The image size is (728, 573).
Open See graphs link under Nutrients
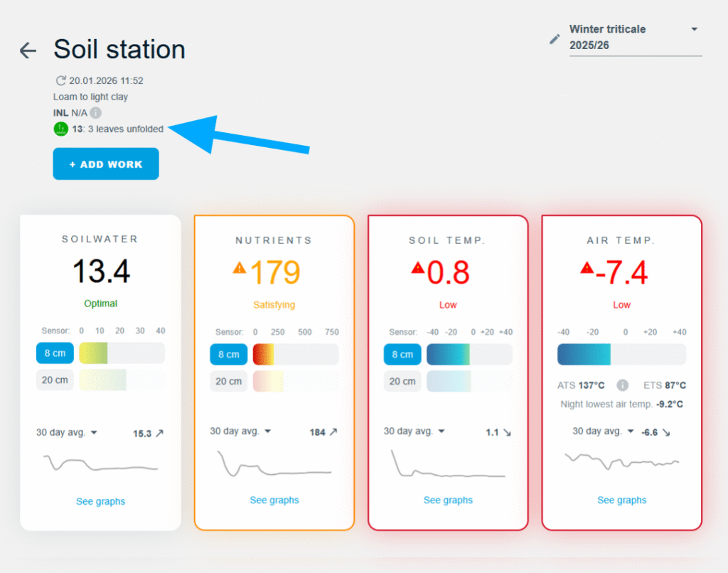coord(274,500)
